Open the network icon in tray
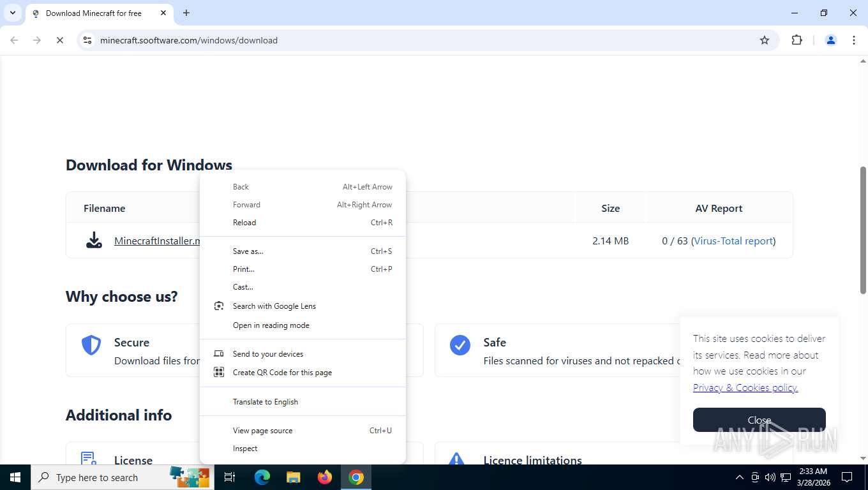The height and width of the screenshot is (490, 868). click(x=786, y=477)
